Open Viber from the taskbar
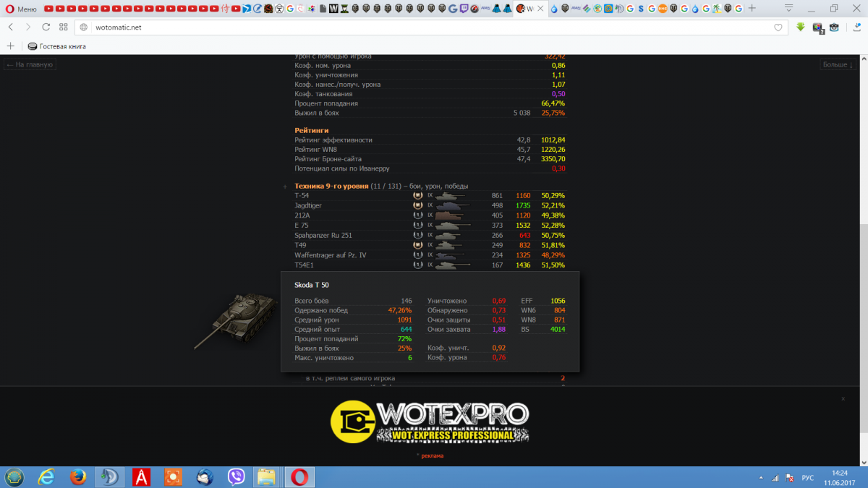The width and height of the screenshot is (868, 488). pyautogui.click(x=236, y=477)
